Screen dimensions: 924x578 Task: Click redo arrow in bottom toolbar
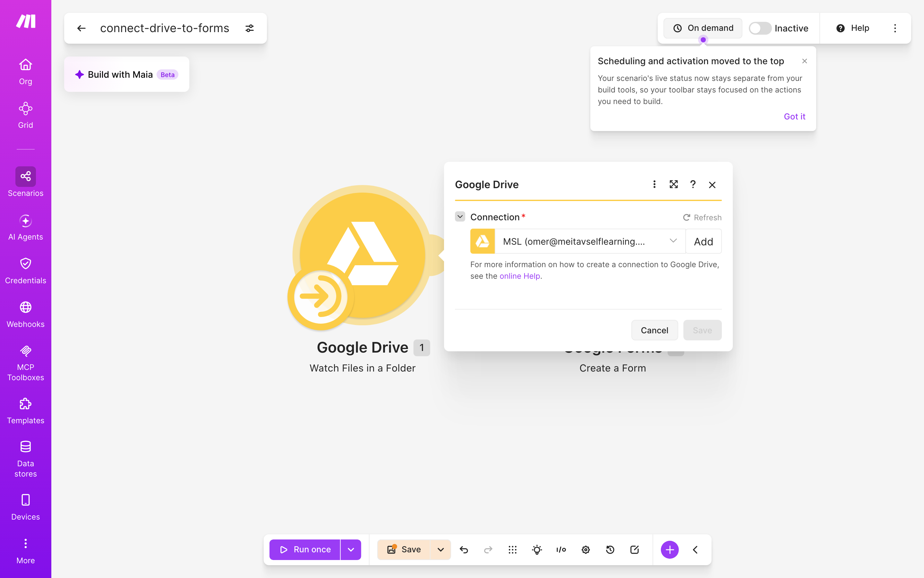(488, 550)
